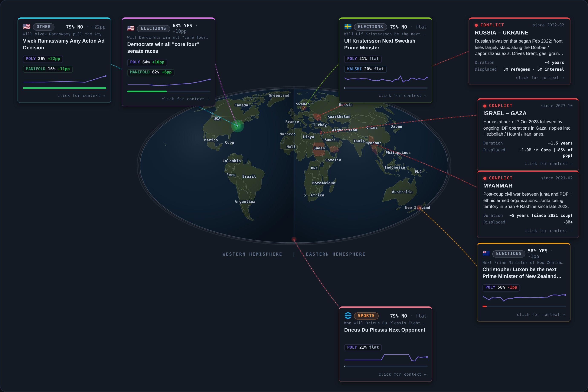Click green probability bar on Democrats senate card
The width and height of the screenshot is (588, 392).
point(147,92)
